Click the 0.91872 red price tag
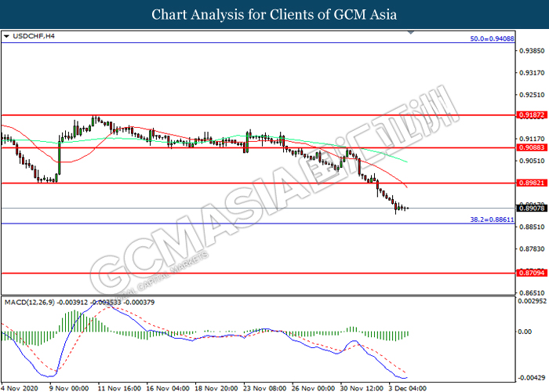 532,114
